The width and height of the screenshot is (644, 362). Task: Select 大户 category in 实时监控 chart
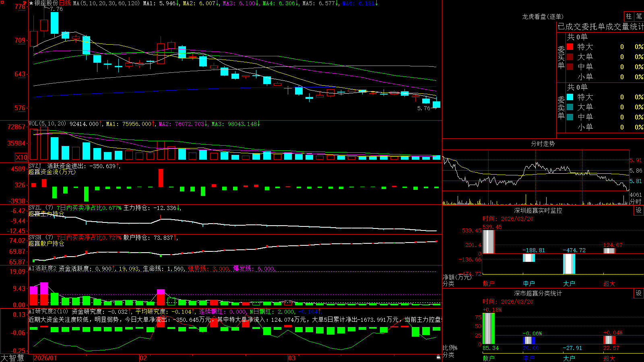[x=569, y=284]
